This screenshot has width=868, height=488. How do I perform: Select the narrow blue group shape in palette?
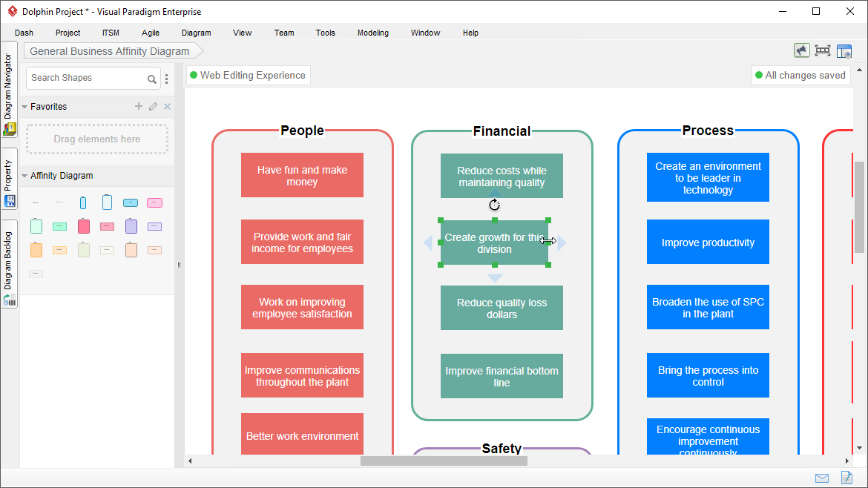[83, 202]
